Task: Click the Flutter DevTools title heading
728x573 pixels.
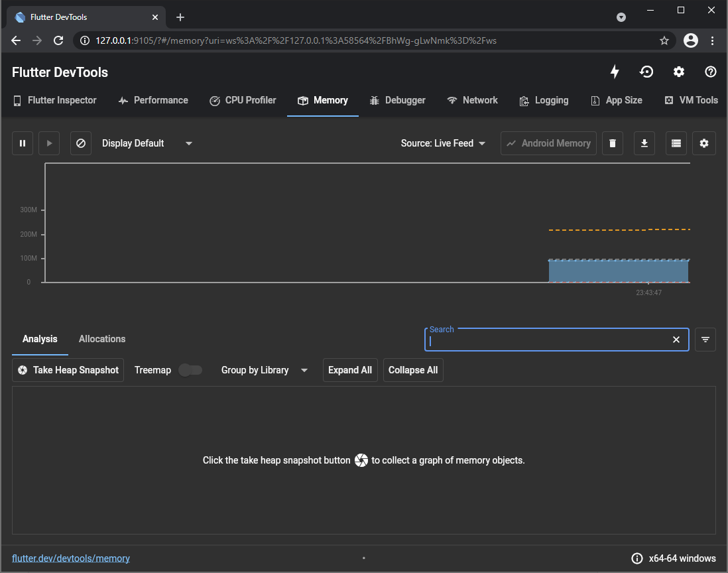Action: point(60,72)
